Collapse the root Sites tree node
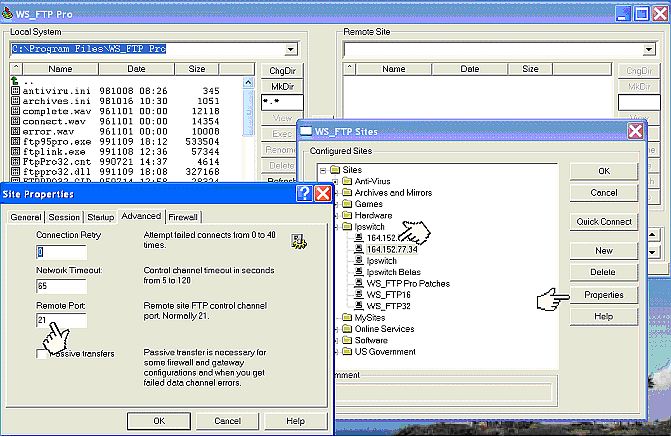This screenshot has width=671, height=437. tap(323, 170)
